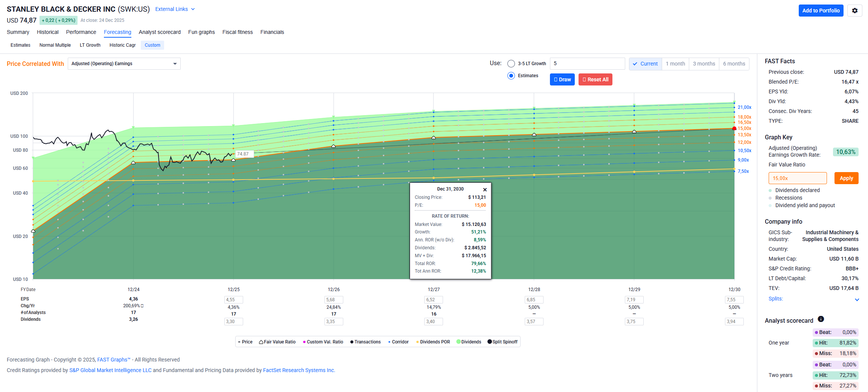Toggle the Dividends legend green circle
This screenshot has width=868, height=392.
[458, 342]
